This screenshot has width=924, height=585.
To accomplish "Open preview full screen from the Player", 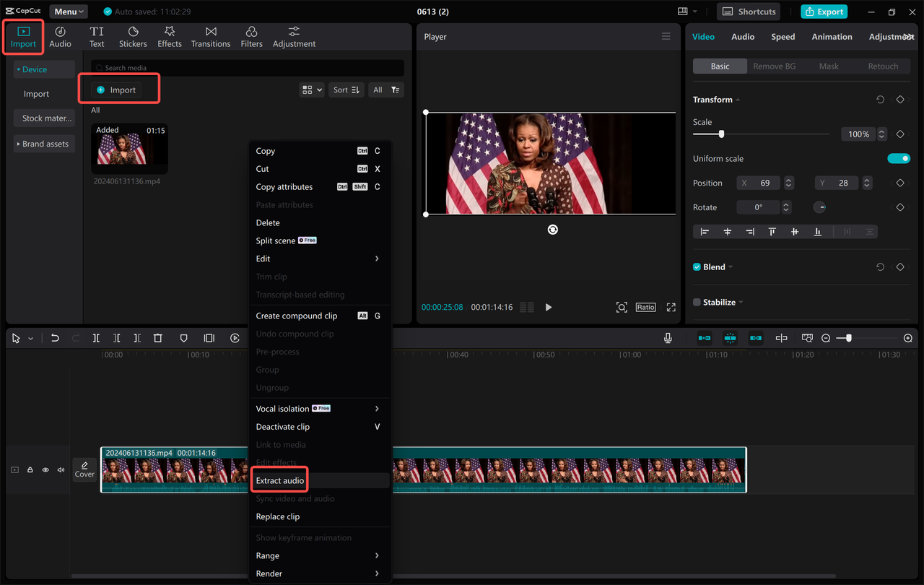I will [x=671, y=307].
